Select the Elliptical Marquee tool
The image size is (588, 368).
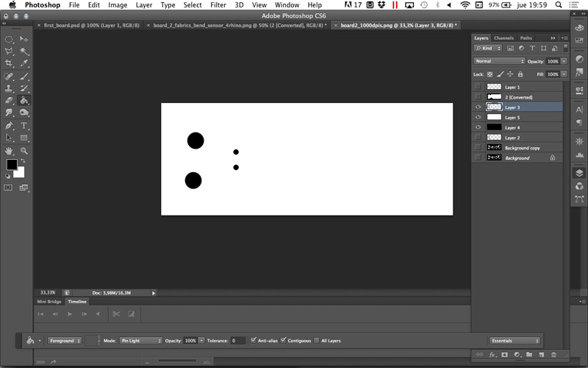[9, 39]
